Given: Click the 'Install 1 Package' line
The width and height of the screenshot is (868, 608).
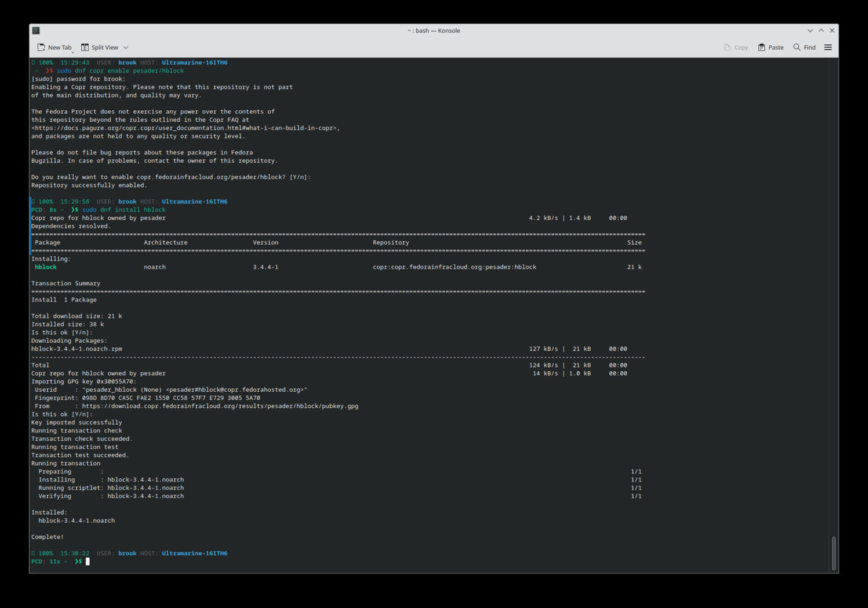Looking at the screenshot, I should [64, 299].
